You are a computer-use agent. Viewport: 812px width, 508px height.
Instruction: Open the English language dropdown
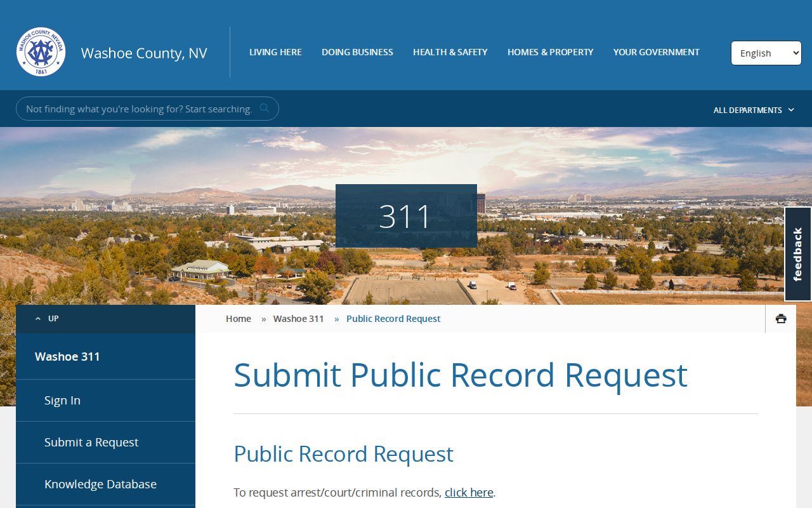[766, 53]
